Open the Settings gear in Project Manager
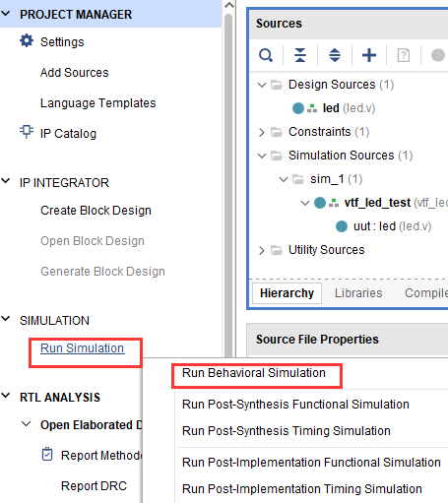The height and width of the screenshot is (503, 448). 27,41
